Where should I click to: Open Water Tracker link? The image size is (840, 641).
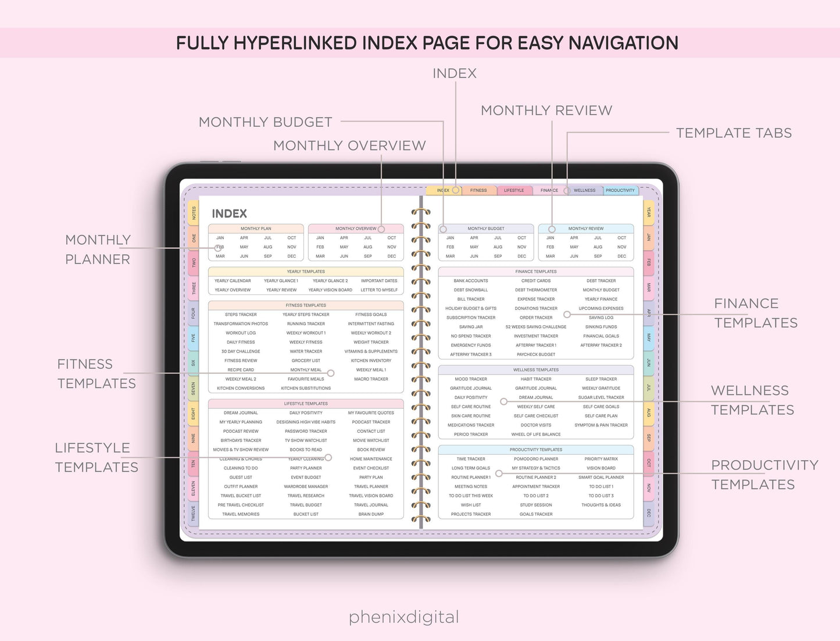[x=306, y=351]
